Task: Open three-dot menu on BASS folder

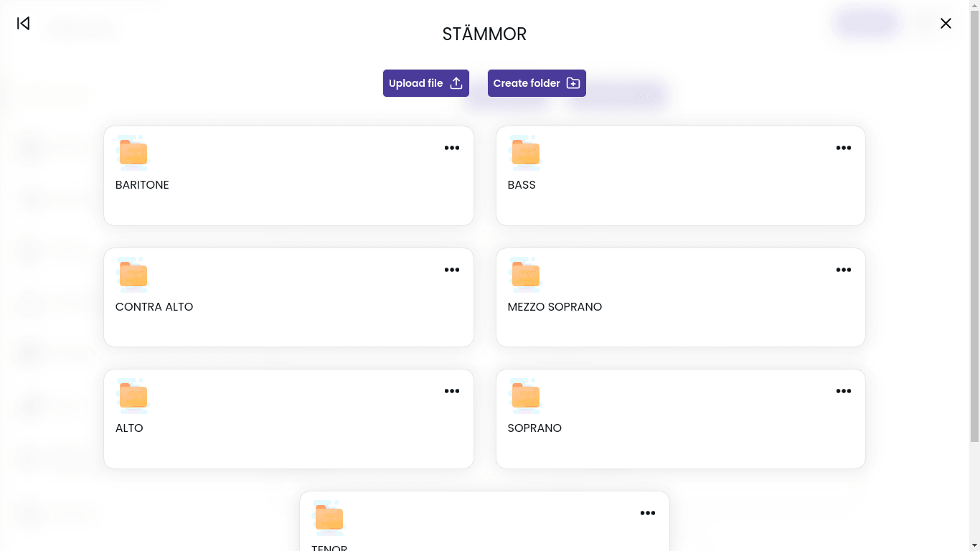Action: click(x=843, y=148)
